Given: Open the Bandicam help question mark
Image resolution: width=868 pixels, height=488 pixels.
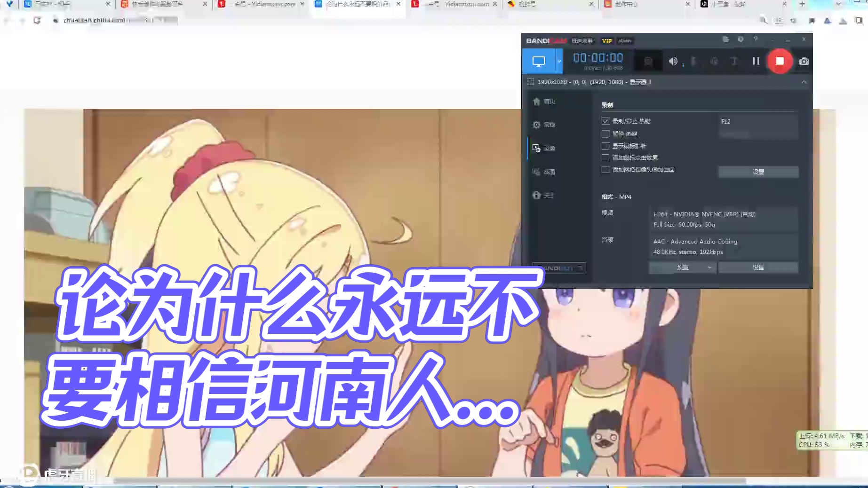Looking at the screenshot, I should point(756,39).
